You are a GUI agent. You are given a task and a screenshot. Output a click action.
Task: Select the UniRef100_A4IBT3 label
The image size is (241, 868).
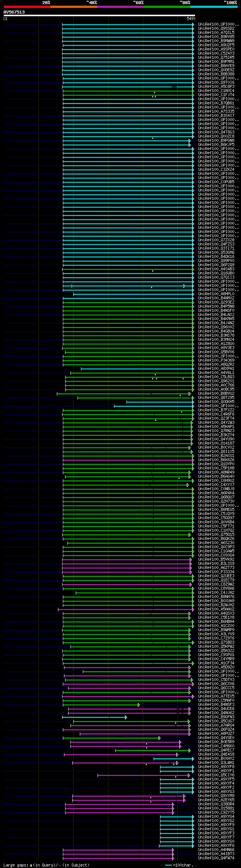(x=216, y=854)
